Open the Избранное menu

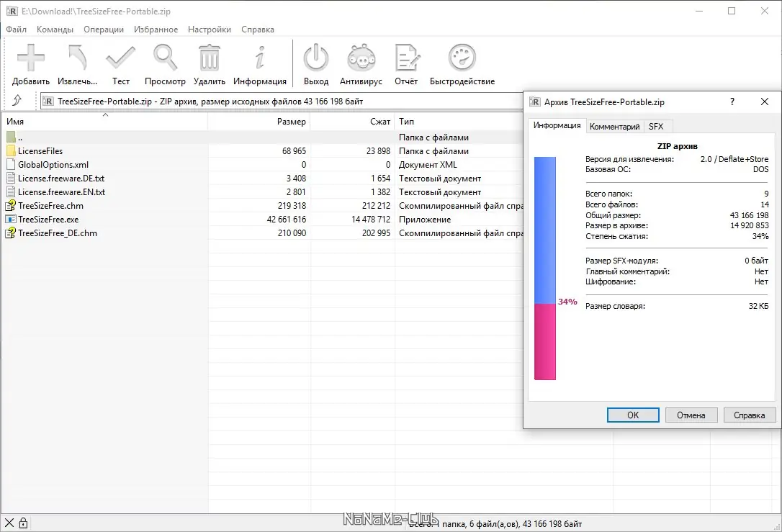pos(156,30)
